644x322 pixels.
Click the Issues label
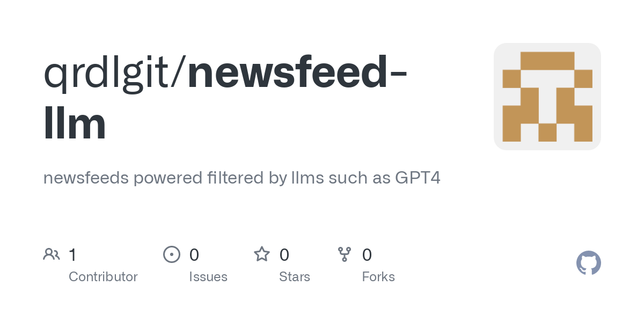(x=208, y=277)
